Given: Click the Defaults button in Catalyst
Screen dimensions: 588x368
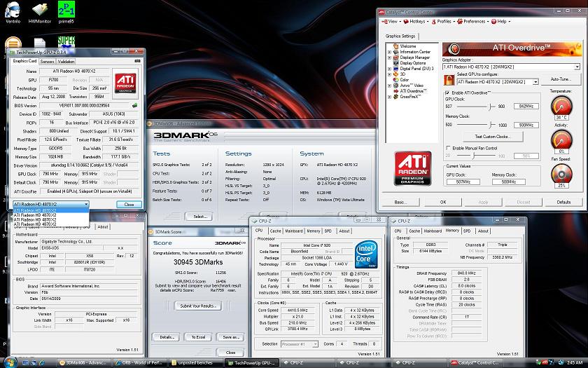Looking at the screenshot, I should tap(563, 202).
